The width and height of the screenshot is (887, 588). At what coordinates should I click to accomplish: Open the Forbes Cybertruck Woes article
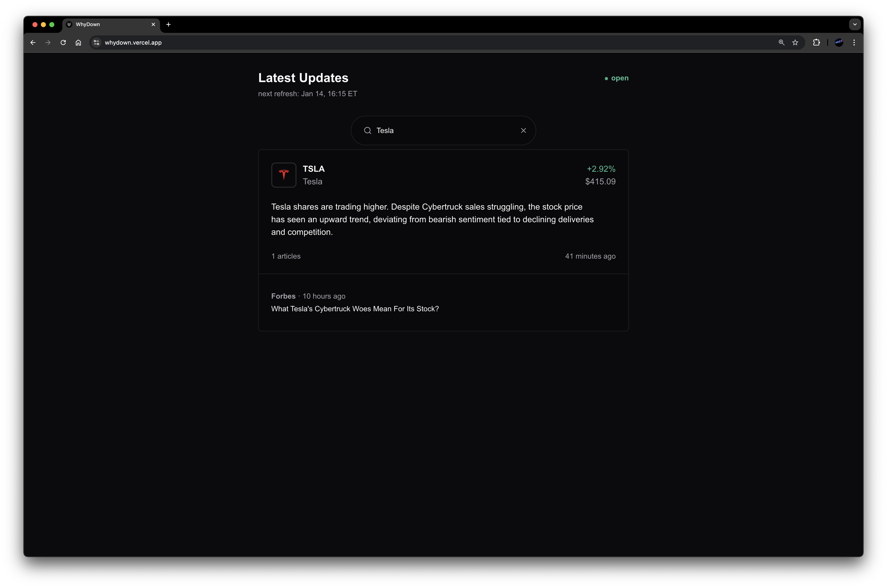(x=355, y=309)
